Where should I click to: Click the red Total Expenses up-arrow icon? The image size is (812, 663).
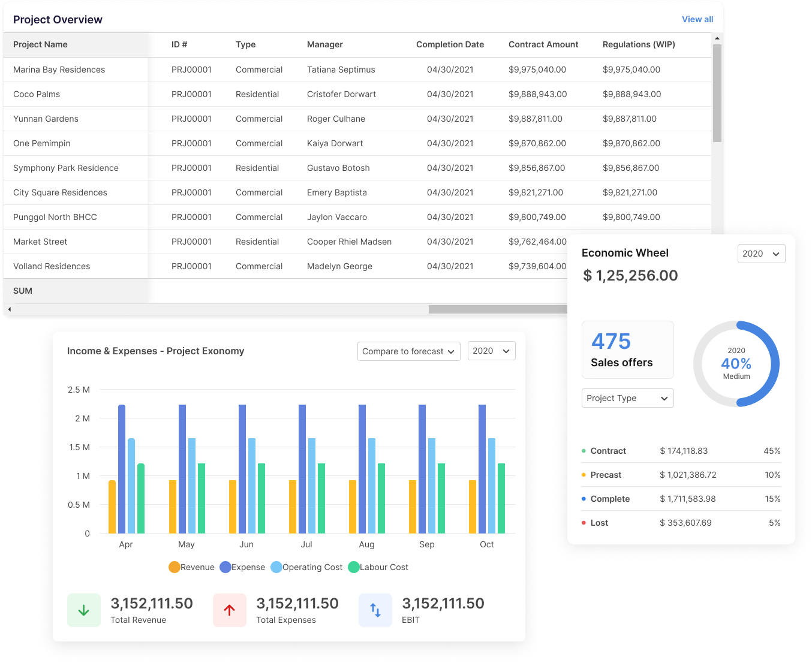tap(229, 610)
